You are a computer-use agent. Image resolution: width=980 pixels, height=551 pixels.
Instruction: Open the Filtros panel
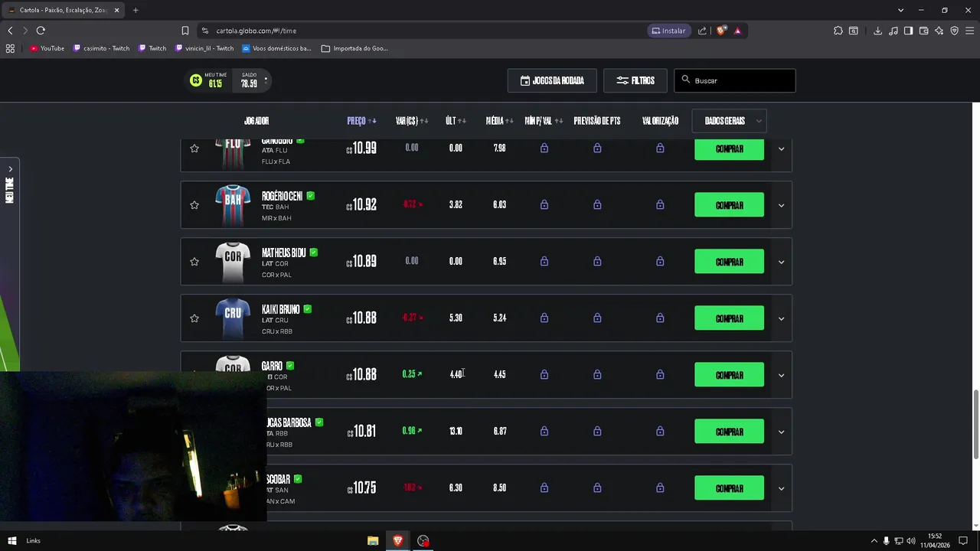pyautogui.click(x=635, y=80)
